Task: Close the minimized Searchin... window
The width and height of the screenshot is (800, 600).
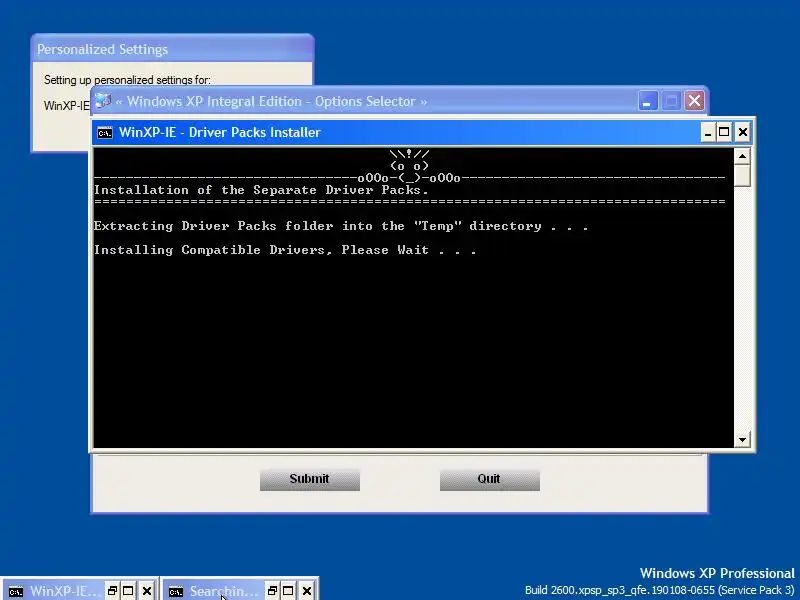Action: (307, 591)
